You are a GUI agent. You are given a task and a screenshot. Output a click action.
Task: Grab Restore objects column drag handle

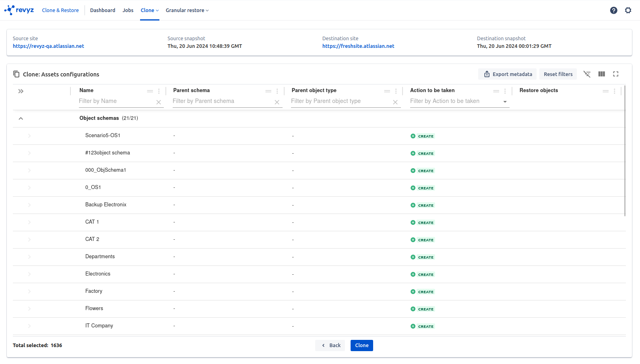[x=606, y=91]
